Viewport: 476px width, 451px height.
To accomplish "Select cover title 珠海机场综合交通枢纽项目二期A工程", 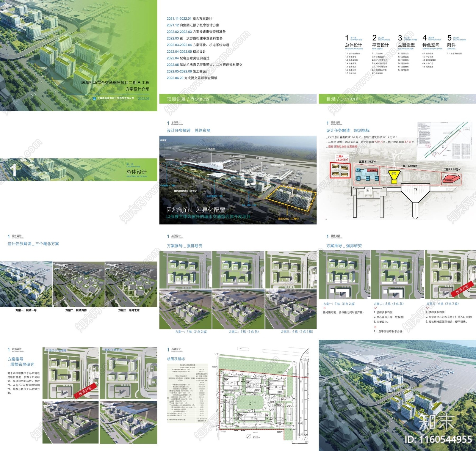I will coord(115,83).
